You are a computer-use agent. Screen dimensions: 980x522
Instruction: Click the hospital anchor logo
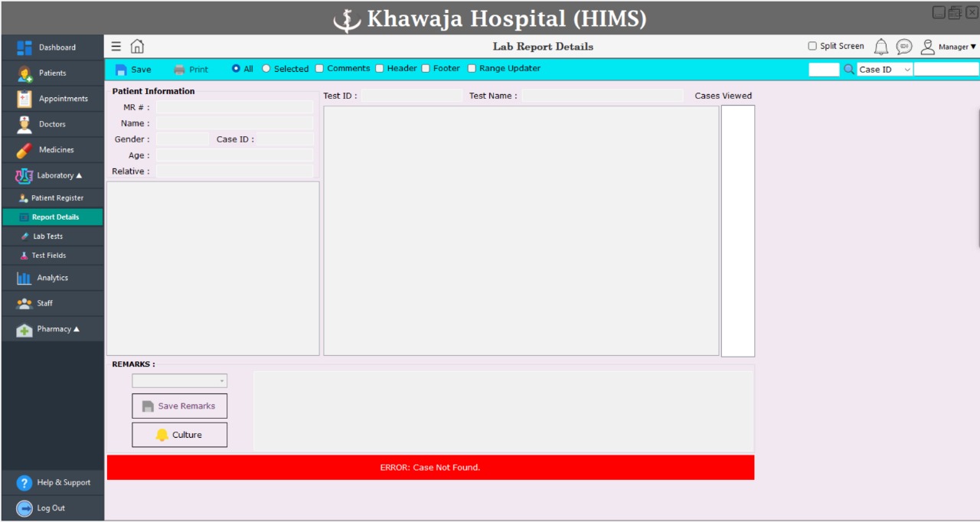coord(347,19)
